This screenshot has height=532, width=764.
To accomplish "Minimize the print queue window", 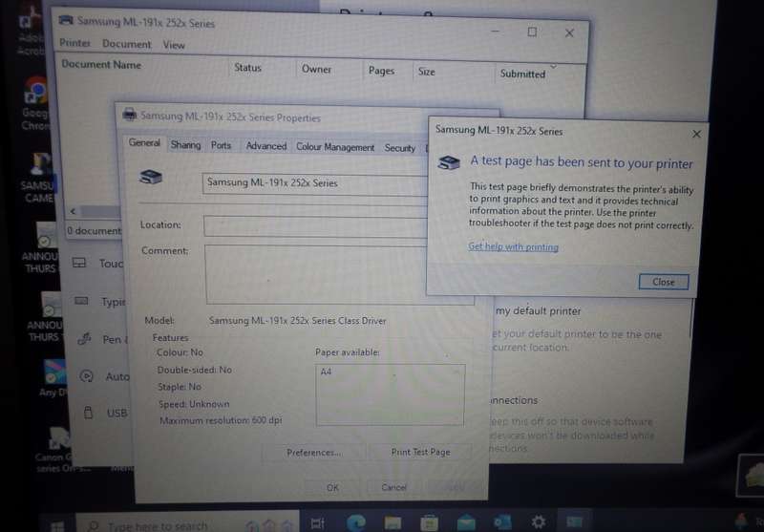I will [x=495, y=32].
